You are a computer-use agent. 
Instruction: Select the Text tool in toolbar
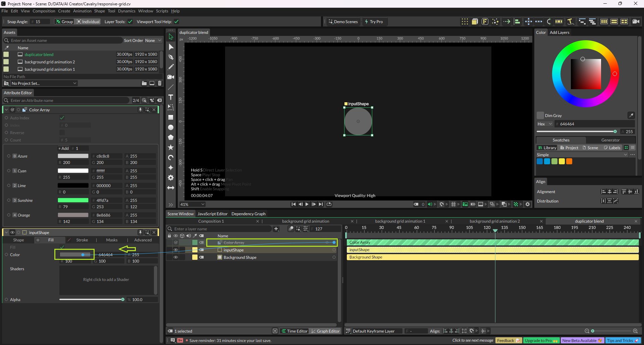171,97
